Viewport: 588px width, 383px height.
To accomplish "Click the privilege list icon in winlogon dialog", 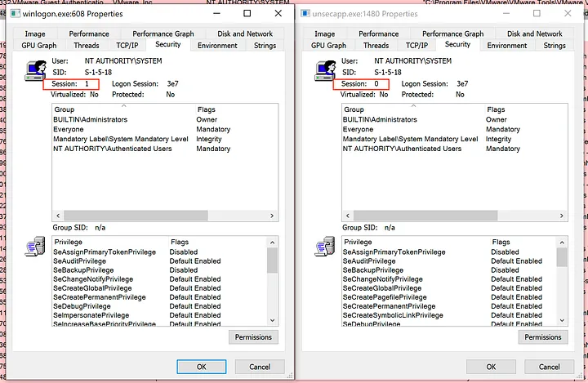I will [36, 248].
